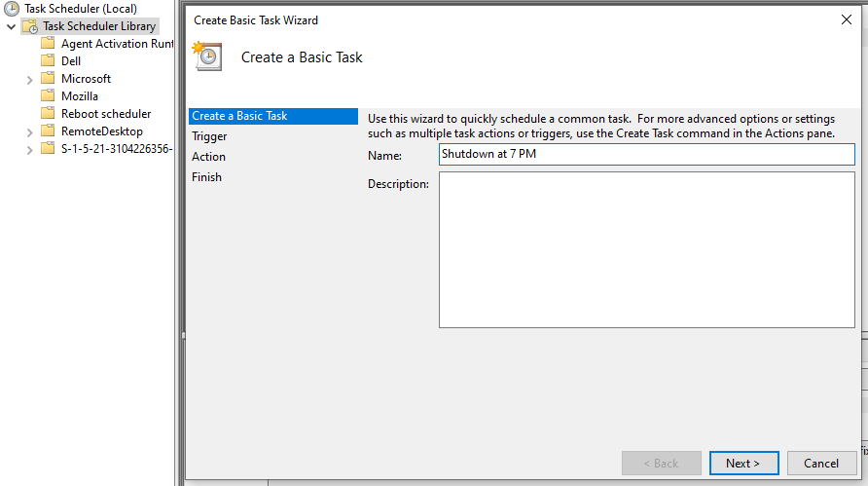Viewport: 868px width, 486px height.
Task: Click the Task Scheduler Library folder icon
Action: point(30,26)
